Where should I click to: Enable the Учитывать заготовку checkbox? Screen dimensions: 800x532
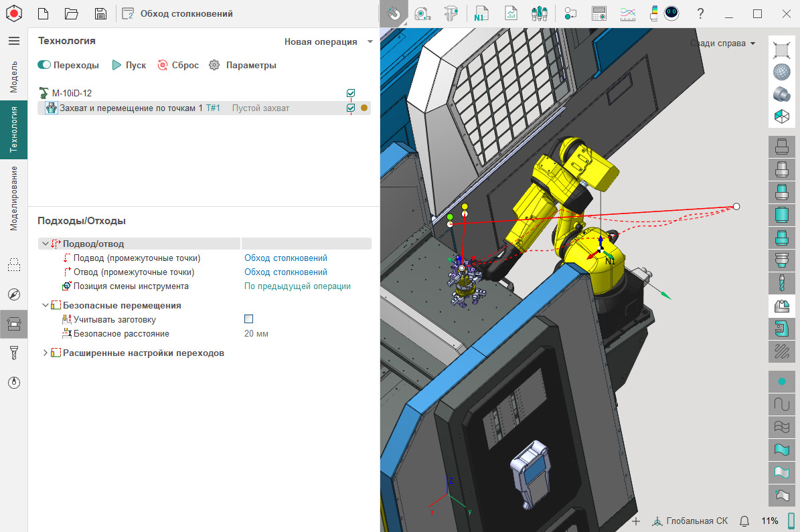coord(249,319)
